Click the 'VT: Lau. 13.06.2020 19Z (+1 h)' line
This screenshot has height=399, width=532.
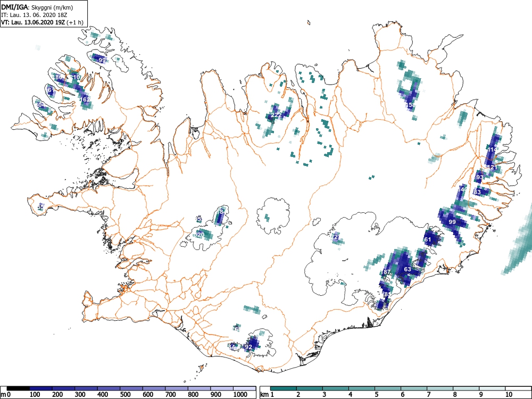(x=42, y=22)
